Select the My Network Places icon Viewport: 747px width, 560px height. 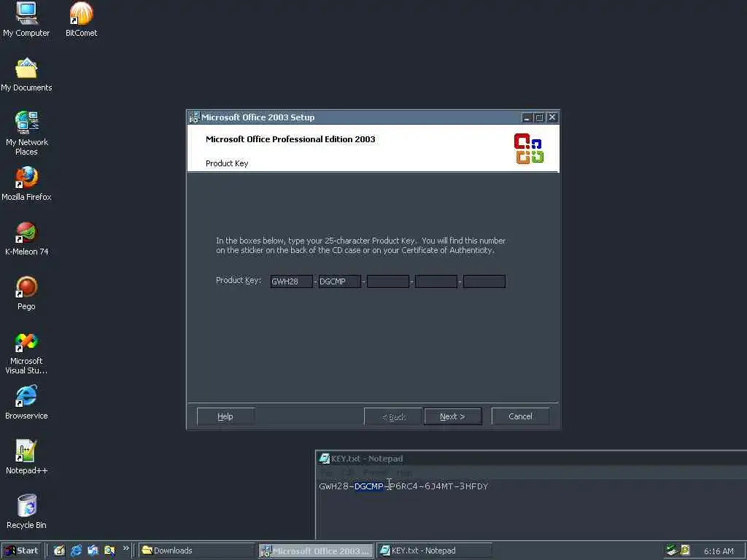tap(27, 133)
